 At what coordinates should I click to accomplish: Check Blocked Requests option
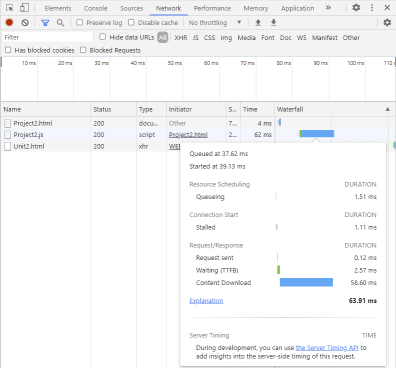(83, 50)
